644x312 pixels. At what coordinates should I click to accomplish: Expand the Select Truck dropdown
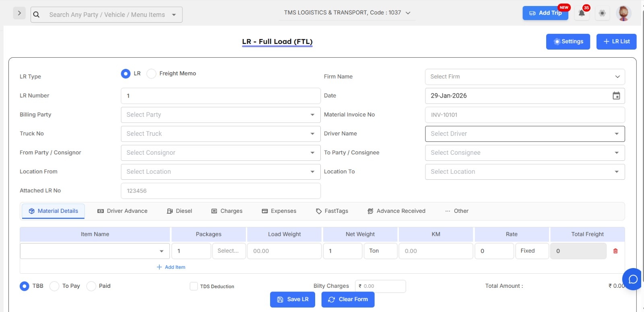pyautogui.click(x=220, y=134)
